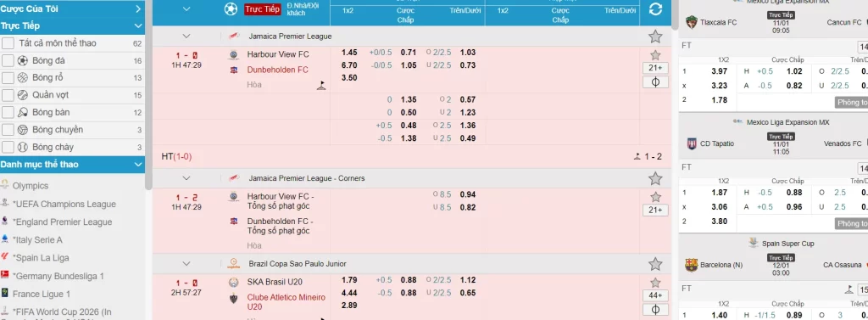The height and width of the screenshot is (320, 868).
Task: Star the Harbour View FC match
Action: tap(655, 55)
